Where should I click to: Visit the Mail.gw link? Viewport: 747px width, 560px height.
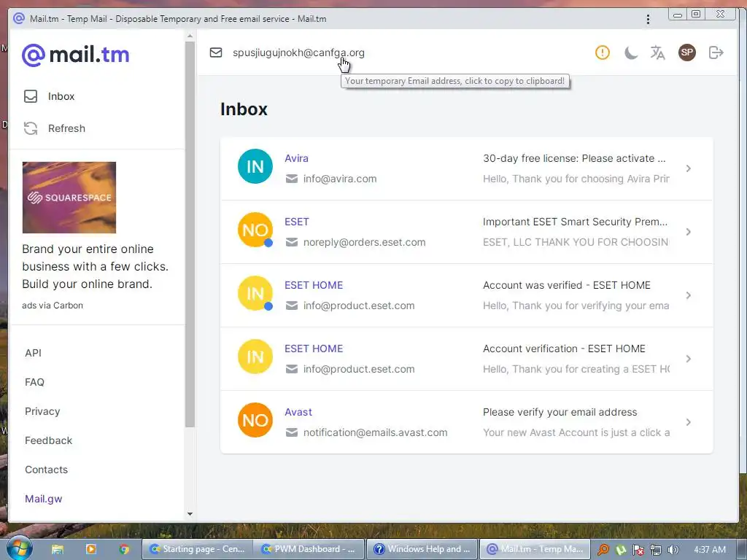(x=43, y=499)
